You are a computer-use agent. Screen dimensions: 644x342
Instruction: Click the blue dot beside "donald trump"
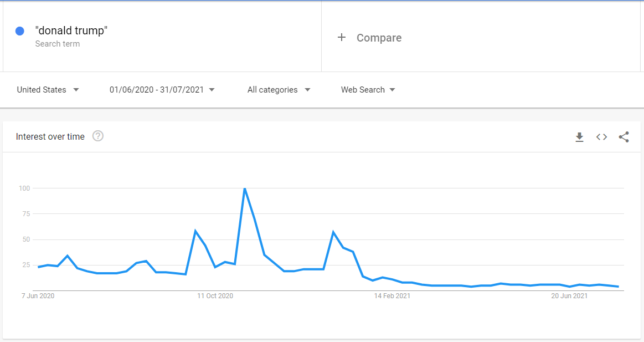click(x=20, y=31)
